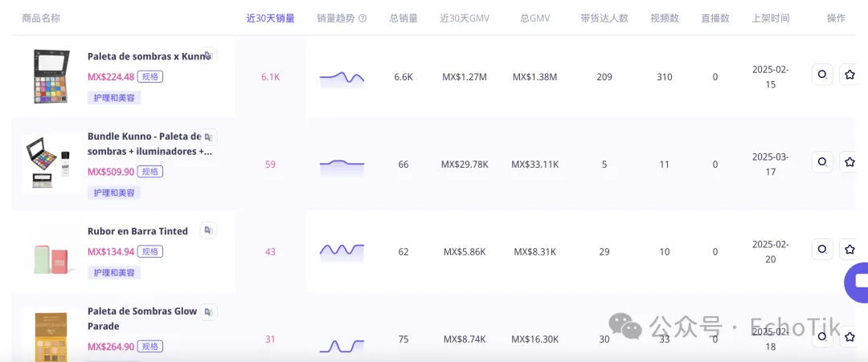Image resolution: width=868 pixels, height=362 pixels.
Task: Open search details for Bundle Kunno row
Action: (823, 162)
